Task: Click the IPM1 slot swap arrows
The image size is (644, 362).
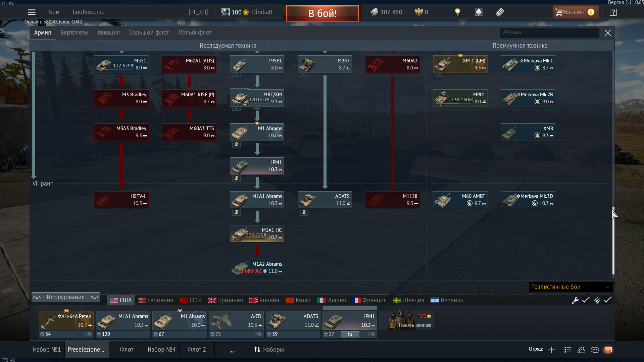Action: coord(350,334)
